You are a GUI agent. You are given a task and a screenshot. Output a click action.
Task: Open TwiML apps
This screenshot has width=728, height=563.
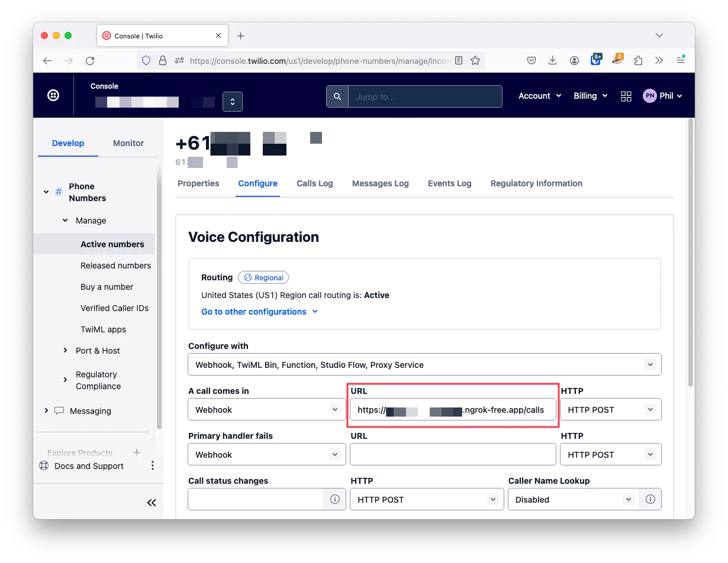pos(103,329)
